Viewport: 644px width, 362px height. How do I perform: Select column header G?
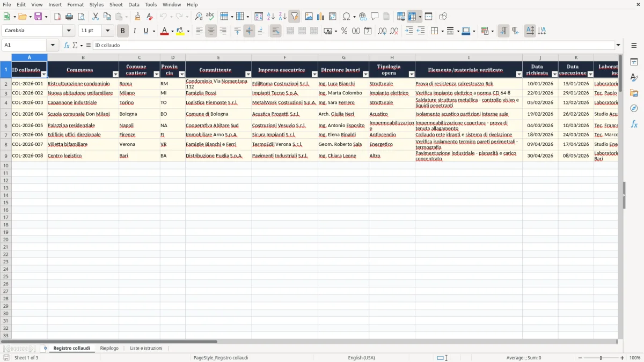(343, 57)
